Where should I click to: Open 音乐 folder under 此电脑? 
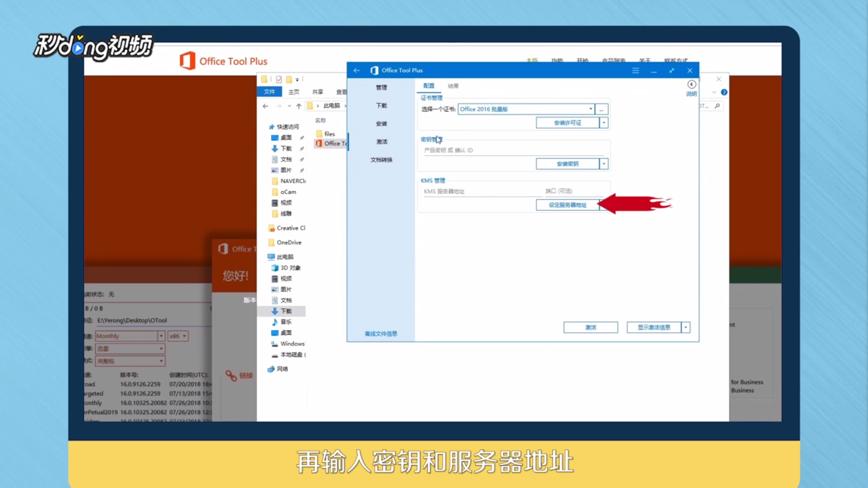coord(282,322)
